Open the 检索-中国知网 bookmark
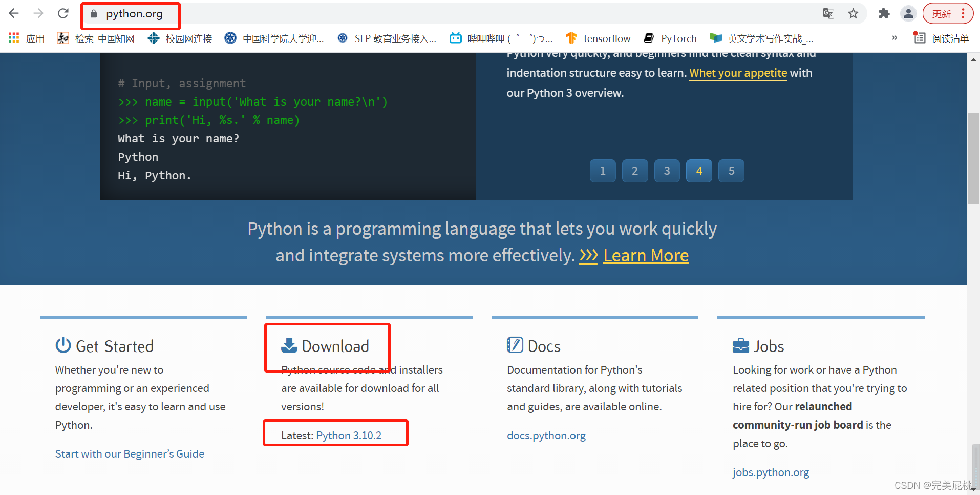980x495 pixels. (96, 38)
